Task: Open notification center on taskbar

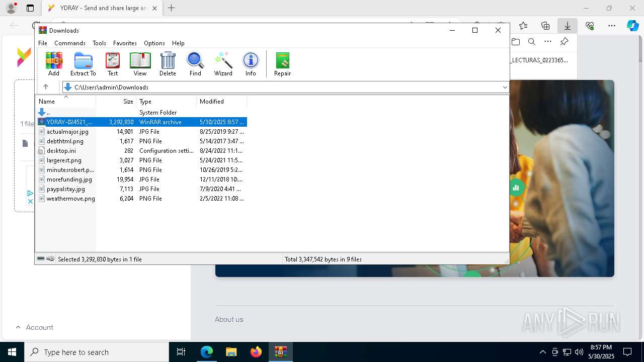Action: pyautogui.click(x=627, y=352)
